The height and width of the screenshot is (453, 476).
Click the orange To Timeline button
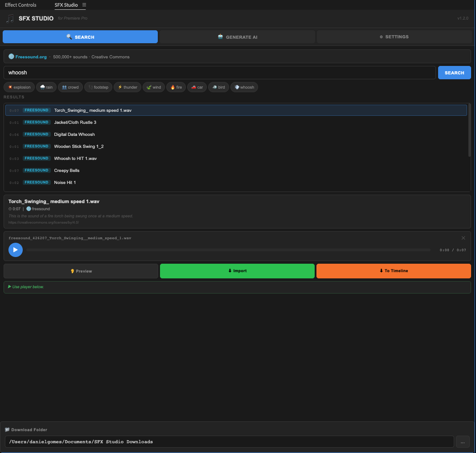(x=394, y=271)
